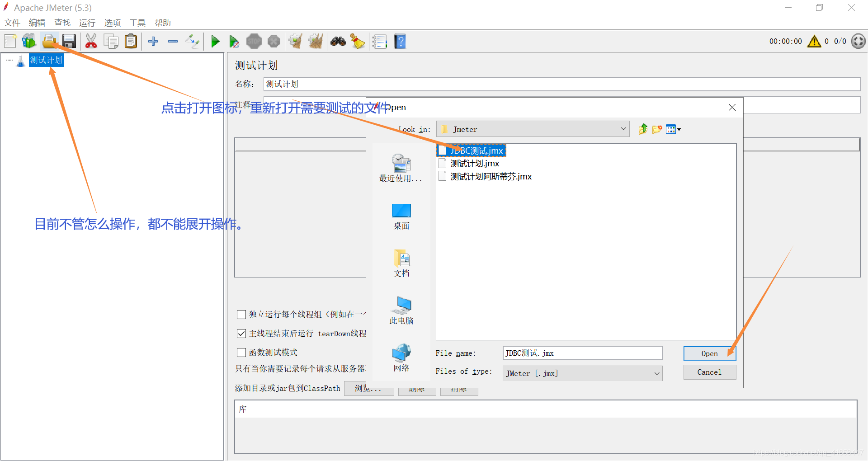This screenshot has height=461, width=868.
Task: Click the Open file folder icon
Action: 49,42
